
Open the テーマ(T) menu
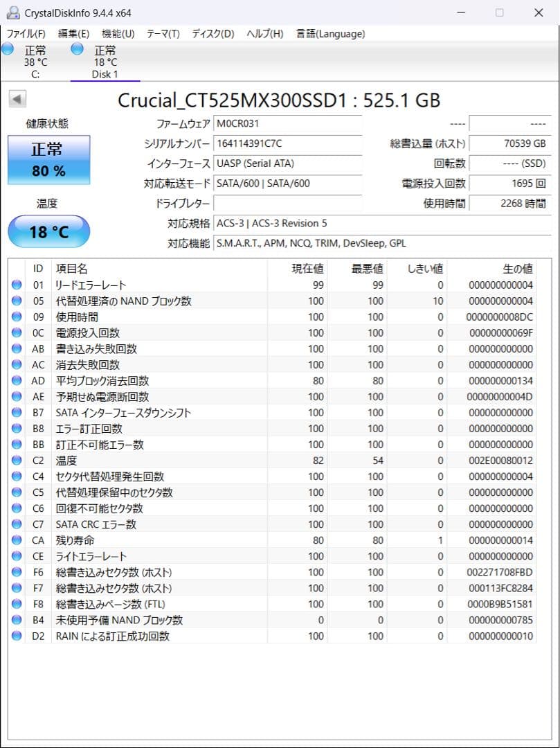coord(163,34)
